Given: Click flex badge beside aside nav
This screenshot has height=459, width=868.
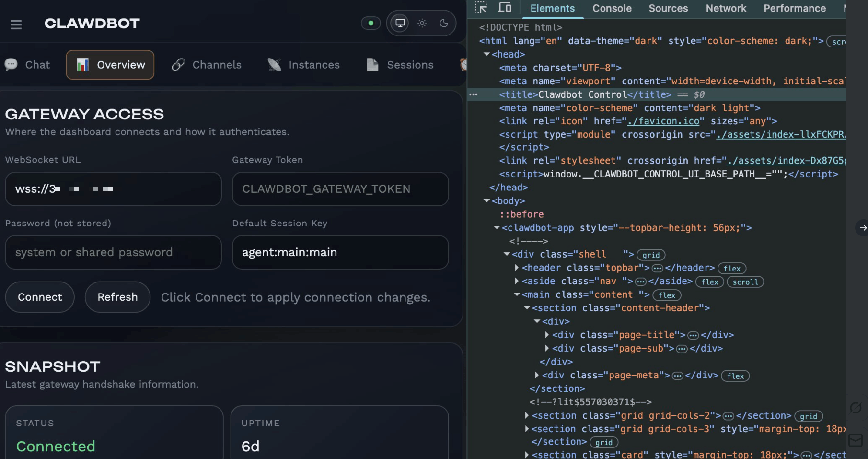Looking at the screenshot, I should click(710, 282).
